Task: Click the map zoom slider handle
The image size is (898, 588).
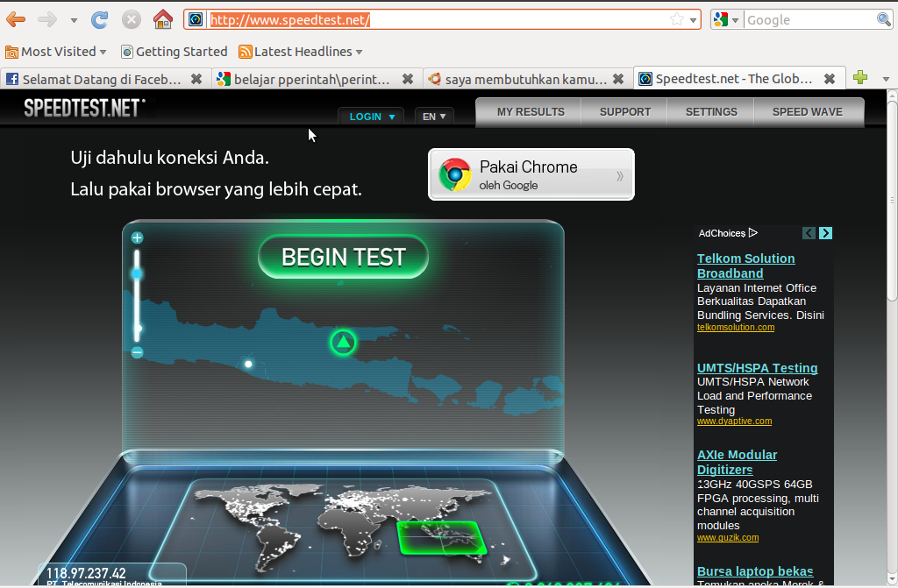Action: [x=137, y=273]
